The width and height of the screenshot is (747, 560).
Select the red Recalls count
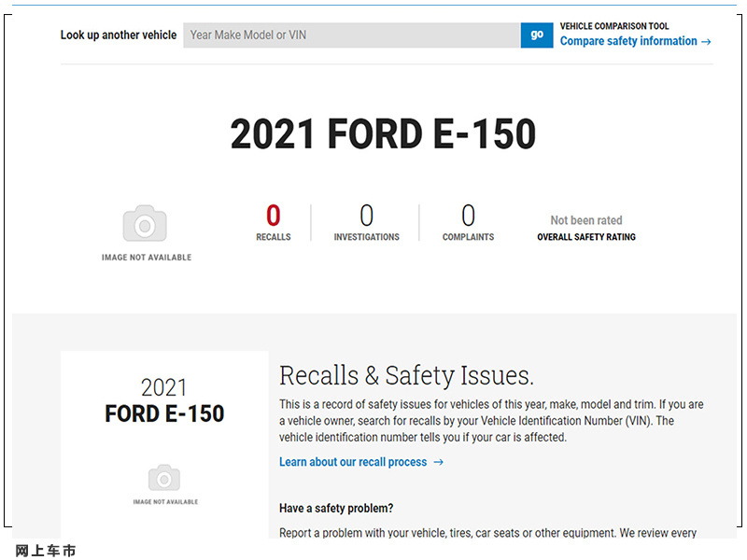pyautogui.click(x=273, y=216)
